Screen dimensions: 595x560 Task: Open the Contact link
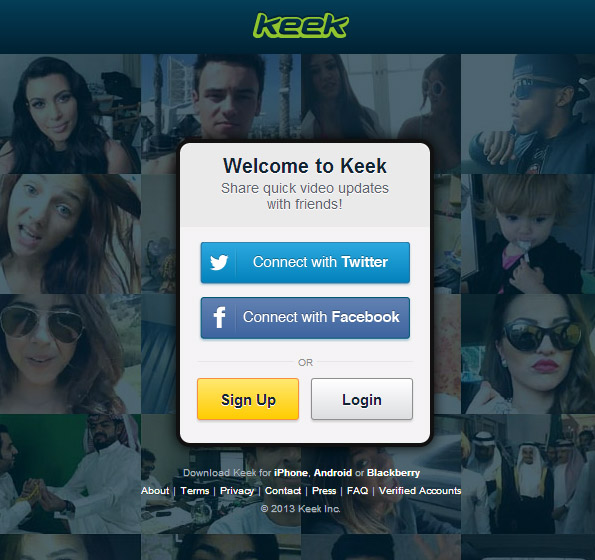click(283, 491)
